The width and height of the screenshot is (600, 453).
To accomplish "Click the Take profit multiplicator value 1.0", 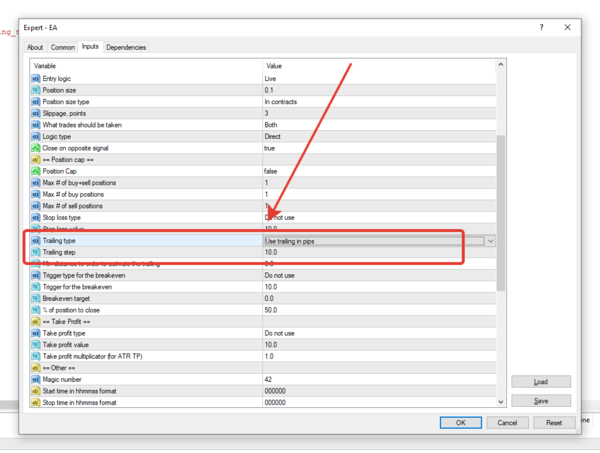I will coord(269,356).
